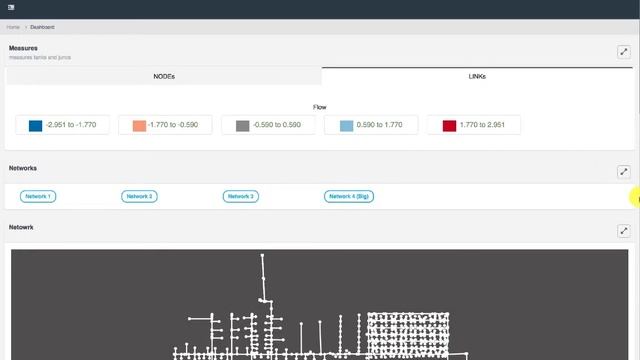Click the 0.590 to 1.770 legend label

[379, 125]
